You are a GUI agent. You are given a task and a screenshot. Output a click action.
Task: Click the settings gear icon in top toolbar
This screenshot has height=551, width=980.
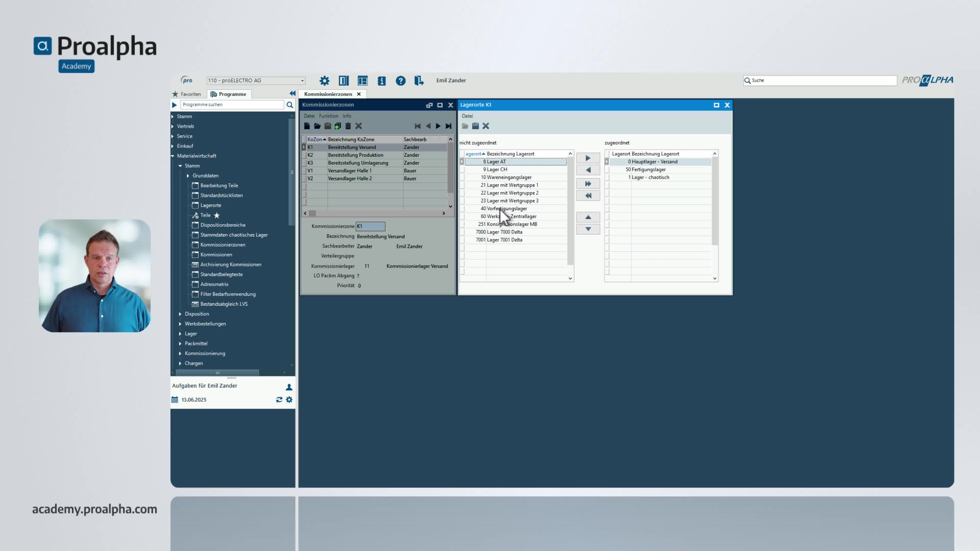324,81
